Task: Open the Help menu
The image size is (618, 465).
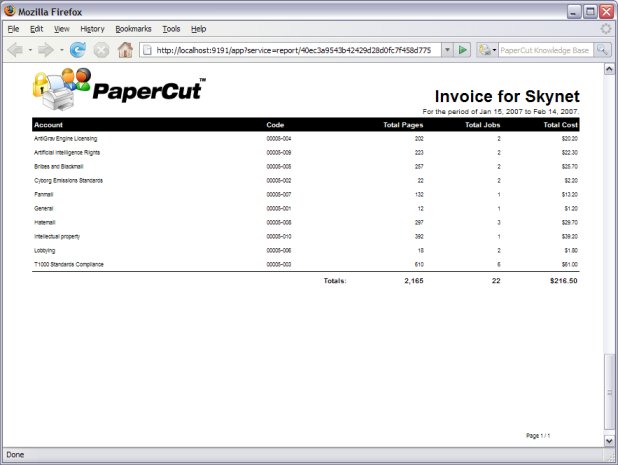Action: 199,29
